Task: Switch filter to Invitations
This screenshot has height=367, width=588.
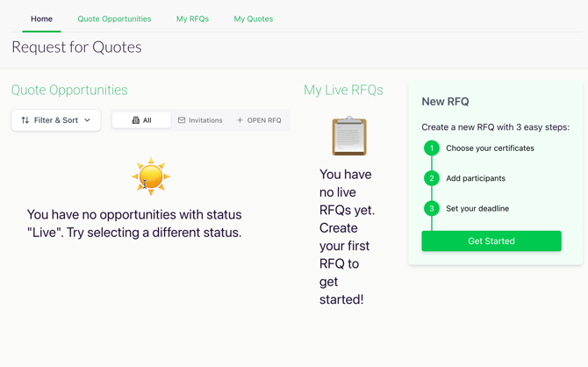Action: click(200, 120)
